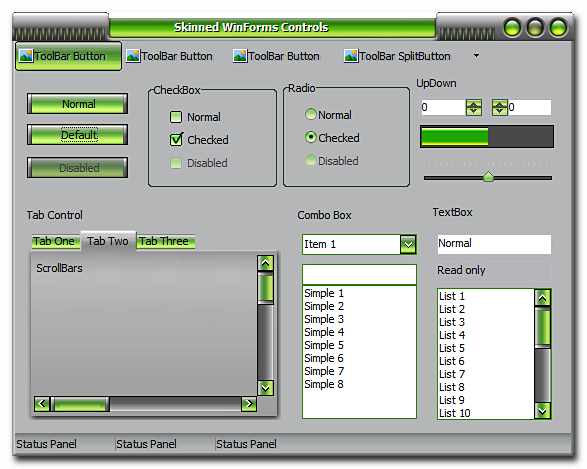Click right arrow on horizontal scrollbar
The height and width of the screenshot is (469, 587).
point(249,404)
